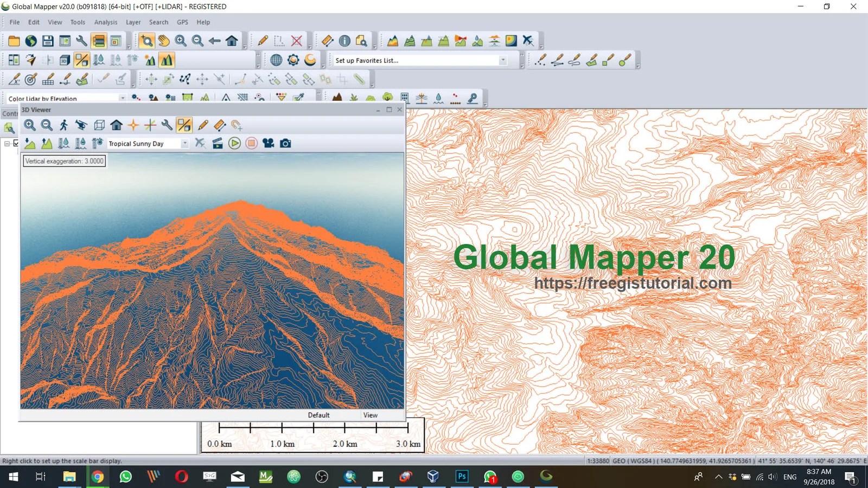Screen dimensions: 868x488
Task: Click the main toolbar Zoom In magnifier
Action: tap(181, 41)
